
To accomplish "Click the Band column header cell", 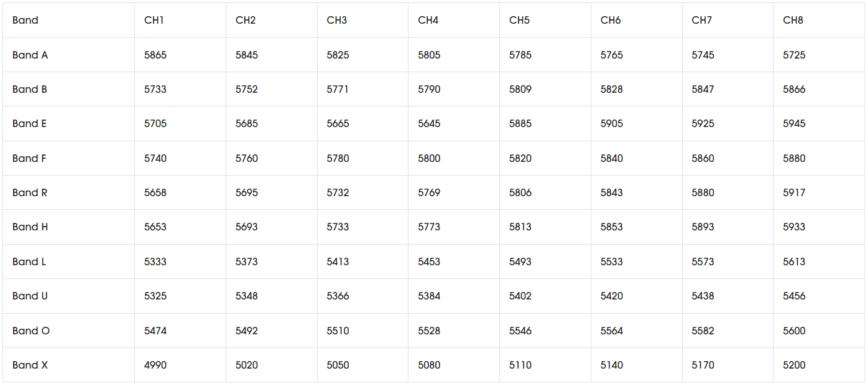I will tap(25, 21).
